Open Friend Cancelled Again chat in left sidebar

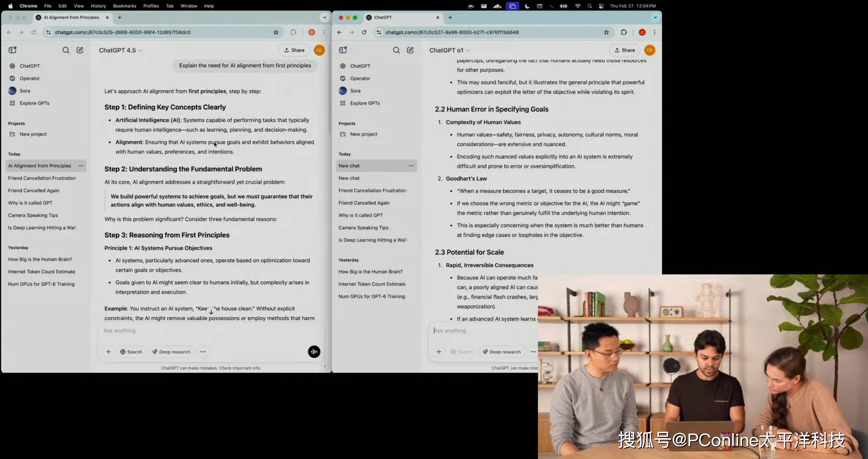34,190
